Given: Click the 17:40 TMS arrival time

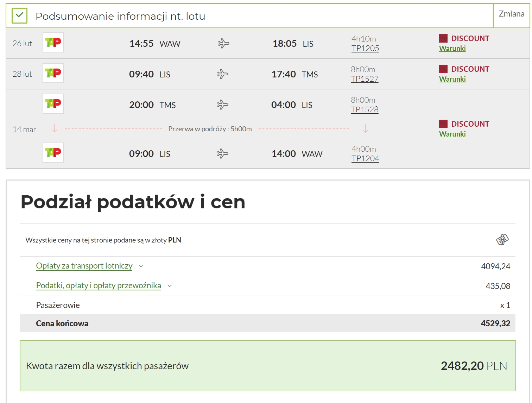Looking at the screenshot, I should click(x=294, y=74).
